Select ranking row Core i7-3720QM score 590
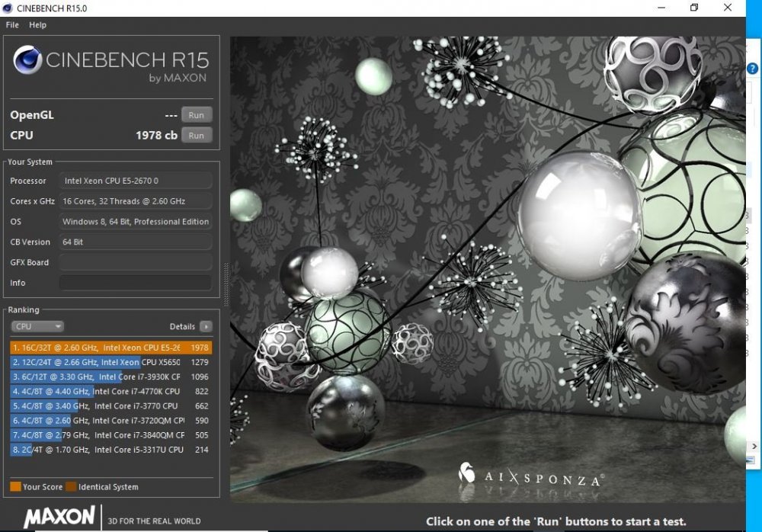Image resolution: width=762 pixels, height=532 pixels. pyautogui.click(x=110, y=421)
